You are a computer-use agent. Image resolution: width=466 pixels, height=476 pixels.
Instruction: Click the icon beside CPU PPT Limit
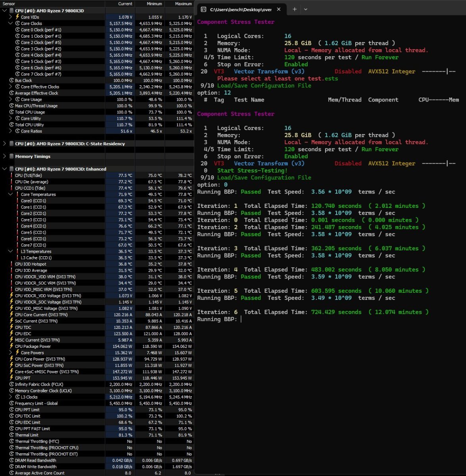[x=12, y=410]
